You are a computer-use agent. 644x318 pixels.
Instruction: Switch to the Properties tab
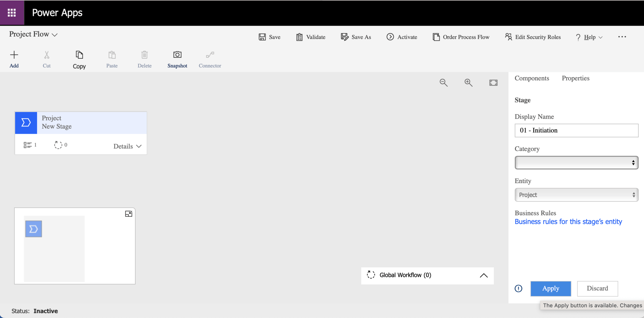tap(575, 78)
